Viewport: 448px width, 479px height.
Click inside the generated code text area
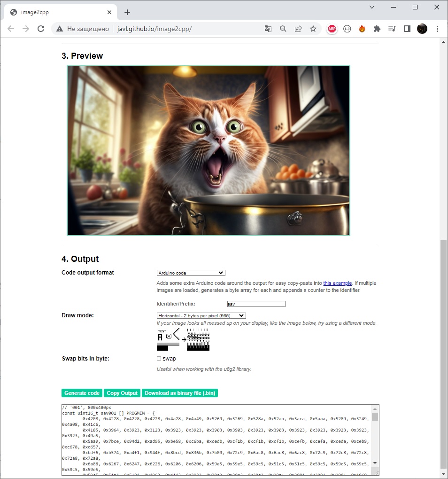(x=216, y=440)
